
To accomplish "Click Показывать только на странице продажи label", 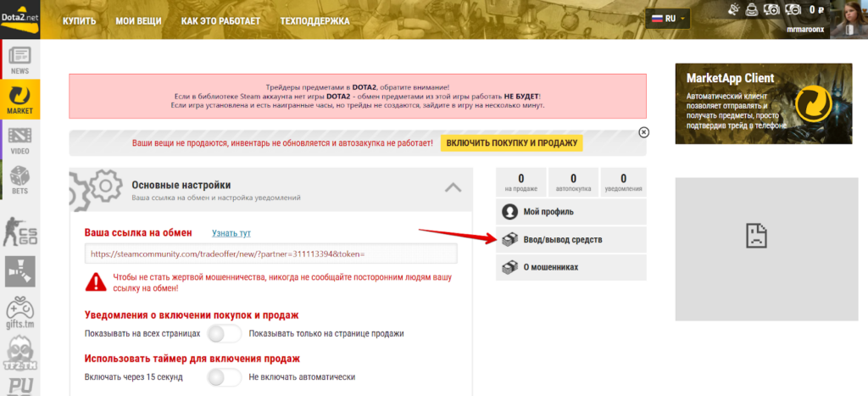I will (x=326, y=334).
